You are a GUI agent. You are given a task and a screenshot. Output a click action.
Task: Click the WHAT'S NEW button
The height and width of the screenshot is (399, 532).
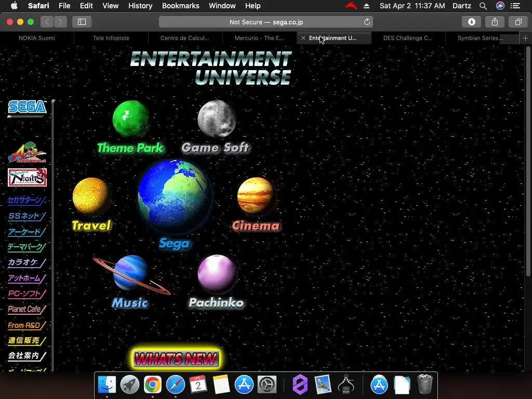click(176, 358)
